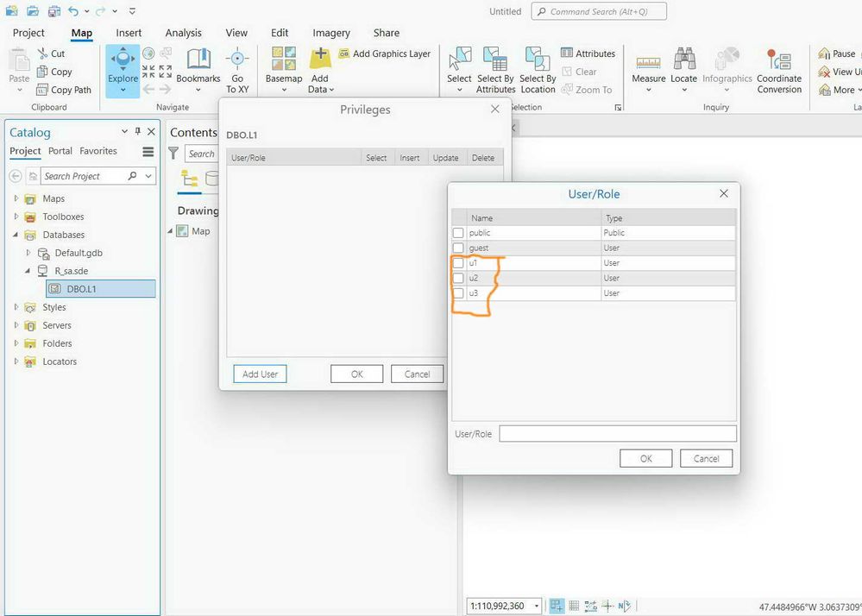Tick the u3 user checkbox
The image size is (862, 616).
tap(458, 293)
